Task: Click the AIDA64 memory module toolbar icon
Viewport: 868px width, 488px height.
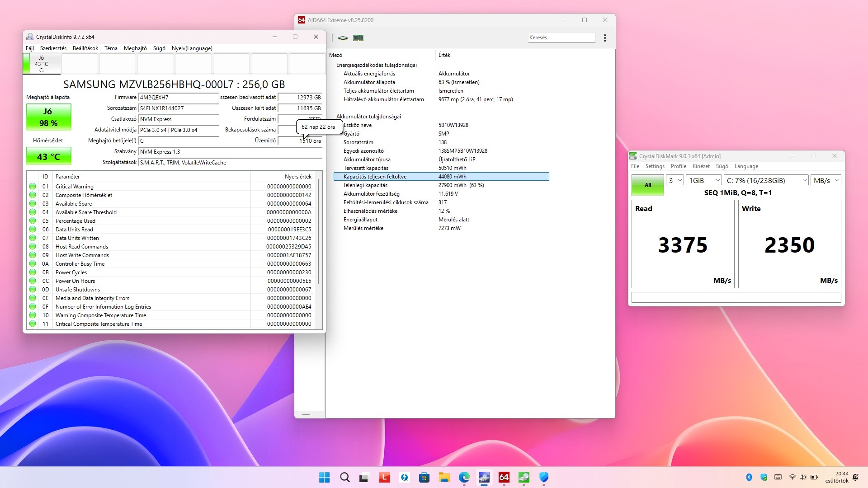Action: [358, 38]
